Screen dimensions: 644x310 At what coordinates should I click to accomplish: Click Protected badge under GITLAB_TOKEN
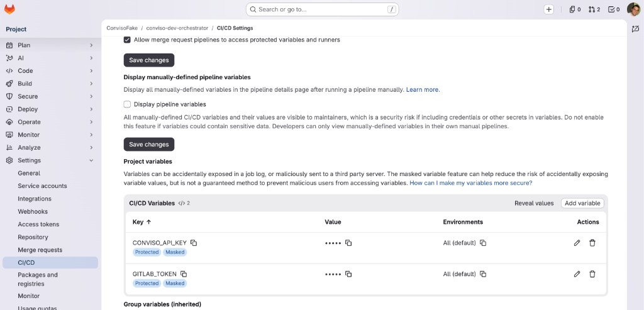click(x=147, y=284)
